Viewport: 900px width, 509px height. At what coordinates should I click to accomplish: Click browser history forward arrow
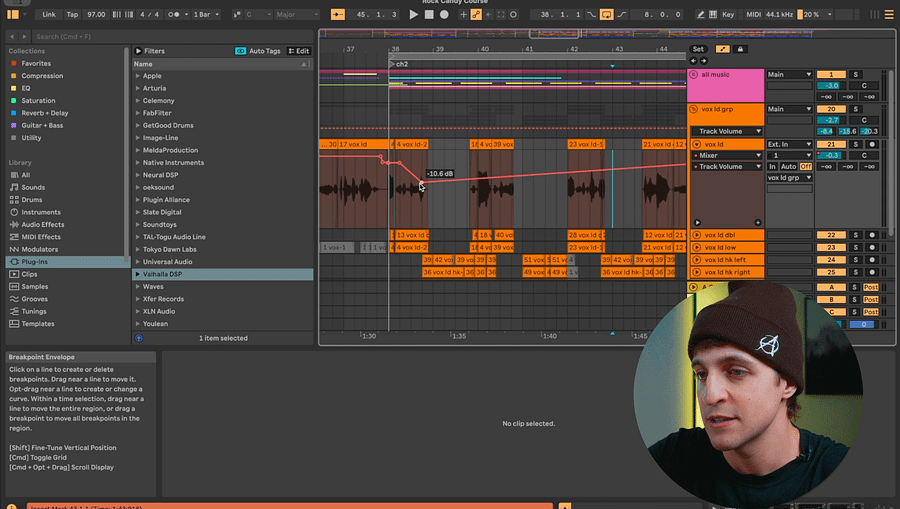(24, 36)
